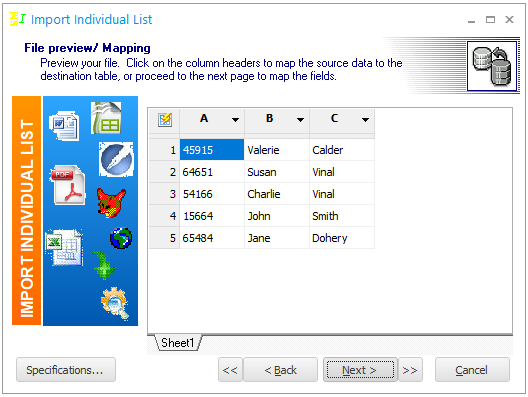Select the Charlie cell
Screen dimensions: 528x397
tap(277, 194)
